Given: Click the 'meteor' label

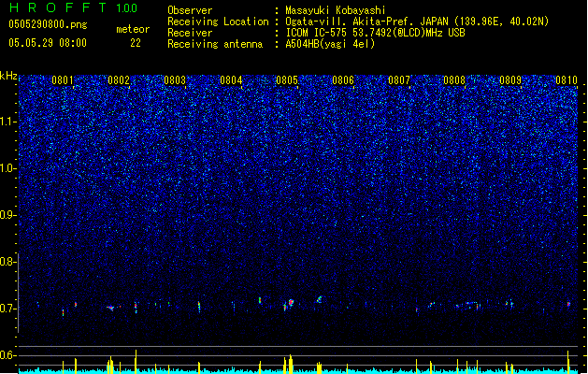Looking at the screenshot, I should click(133, 29).
